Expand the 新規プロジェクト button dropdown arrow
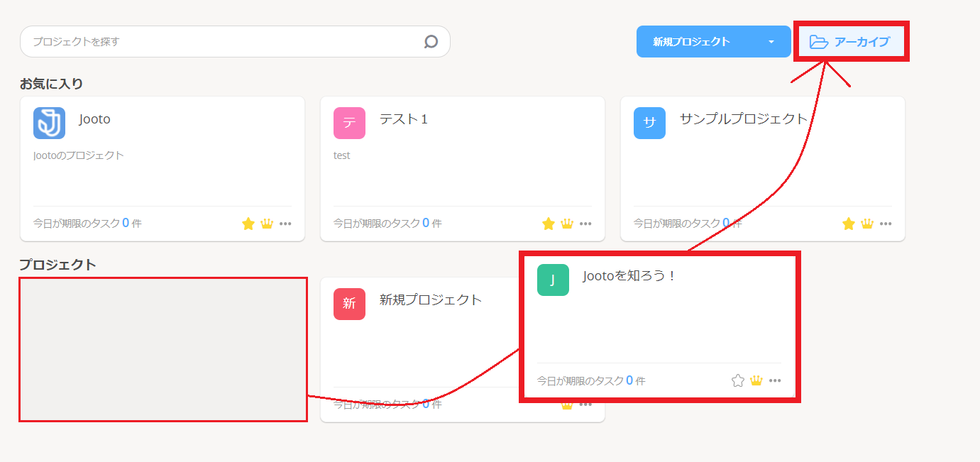This screenshot has height=462, width=980. point(771,42)
